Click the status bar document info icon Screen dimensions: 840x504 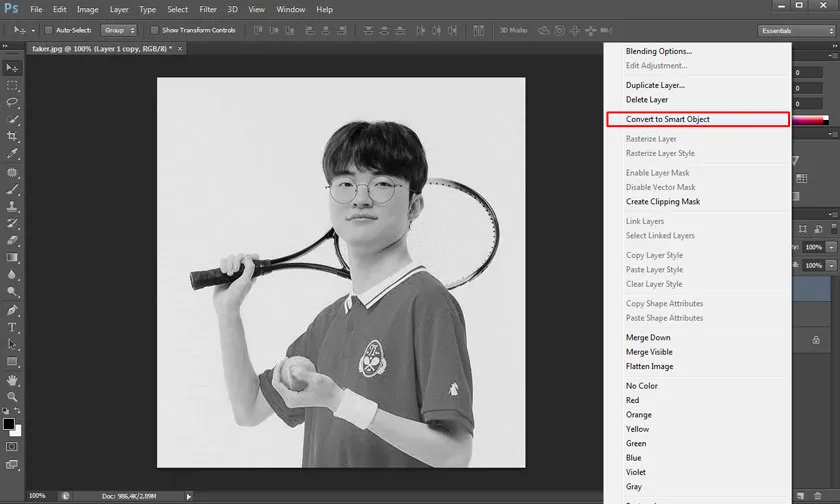click(65, 496)
